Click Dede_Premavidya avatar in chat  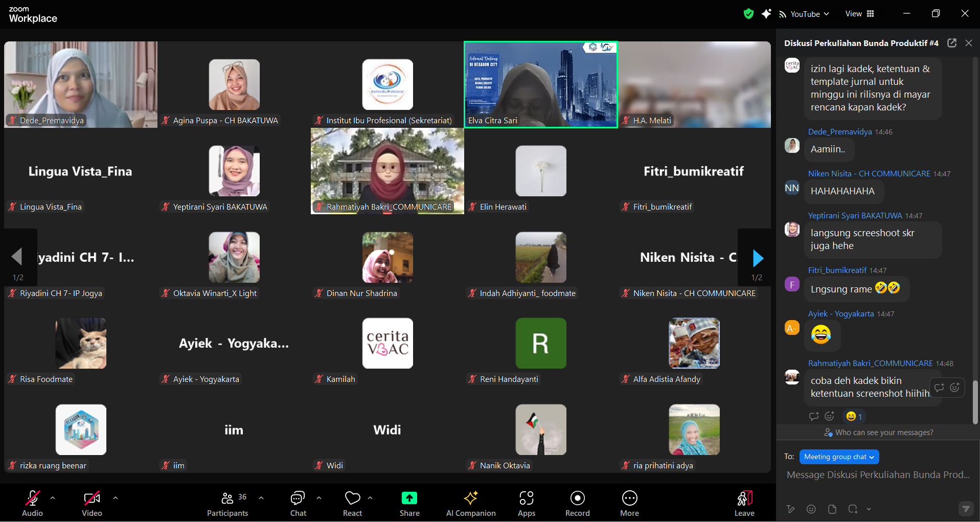point(792,146)
